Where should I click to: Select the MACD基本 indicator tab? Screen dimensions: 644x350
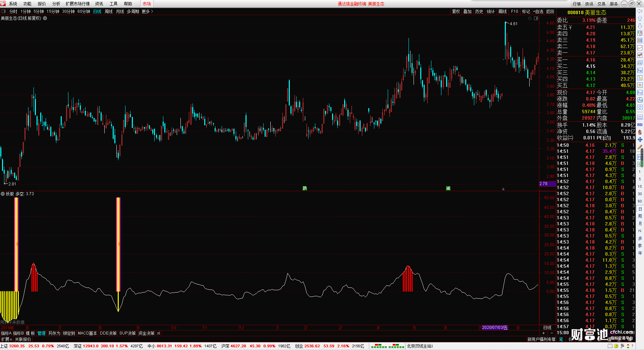pyautogui.click(x=88, y=333)
